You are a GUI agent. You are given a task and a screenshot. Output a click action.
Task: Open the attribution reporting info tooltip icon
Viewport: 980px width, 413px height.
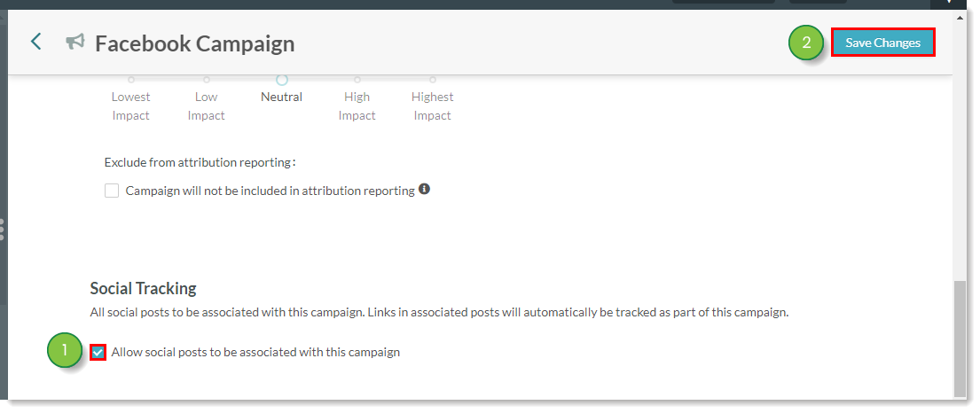point(425,189)
